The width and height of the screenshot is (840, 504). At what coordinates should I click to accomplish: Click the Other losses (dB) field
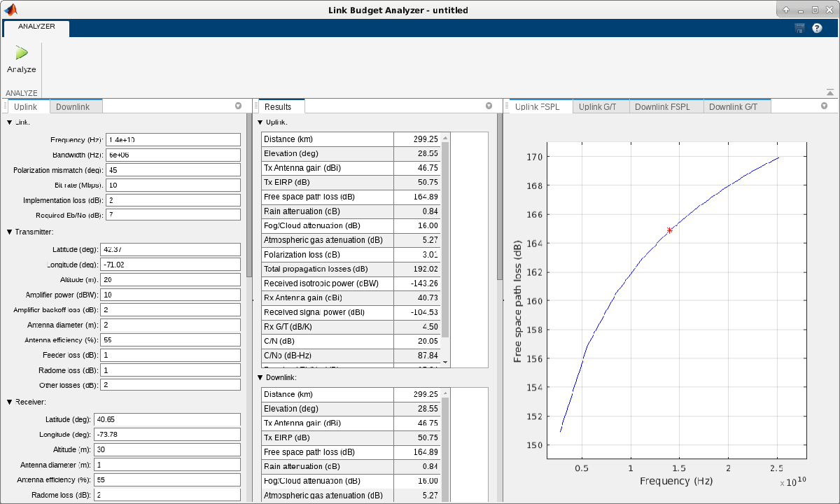tap(170, 385)
